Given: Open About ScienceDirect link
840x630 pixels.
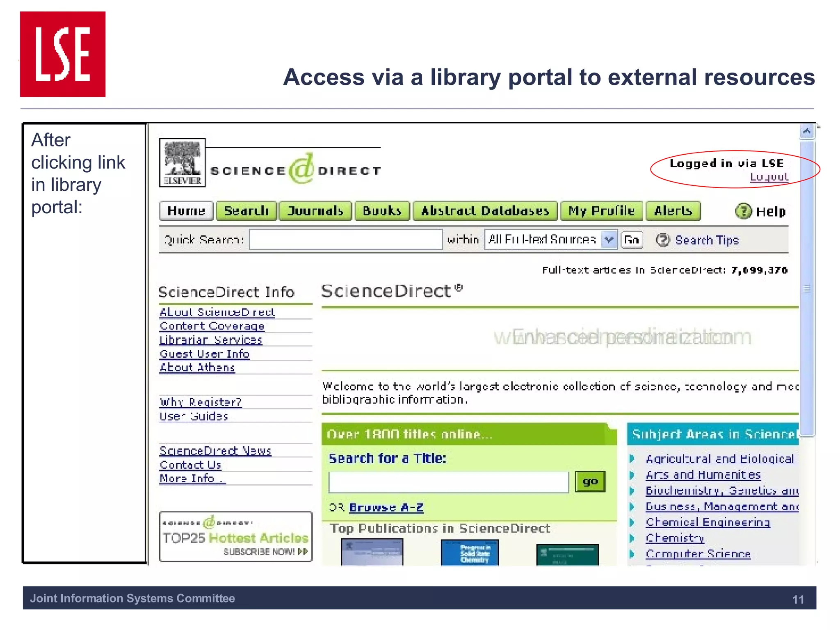Looking at the screenshot, I should (x=217, y=312).
